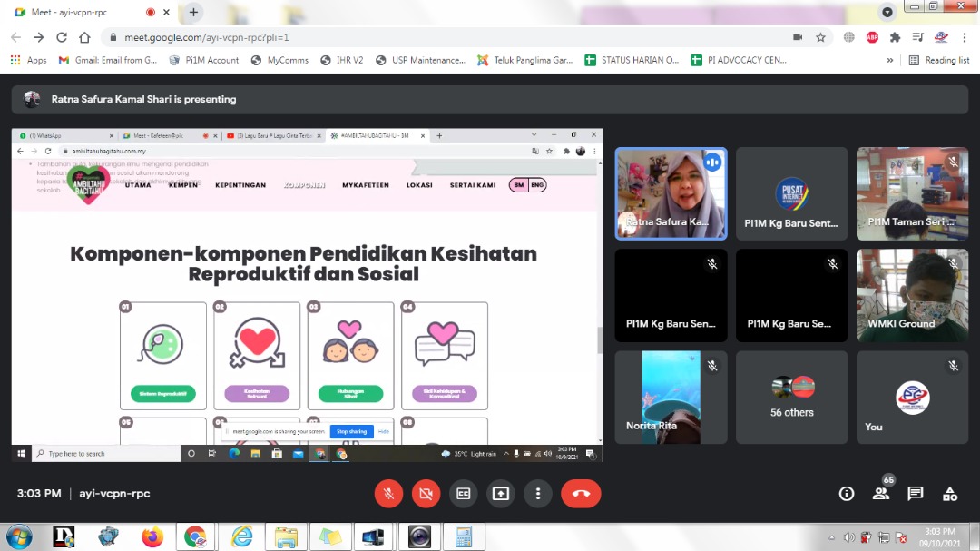Viewport: 980px width, 551px height.
Task: Select Norita Rita's participant tile
Action: [671, 398]
